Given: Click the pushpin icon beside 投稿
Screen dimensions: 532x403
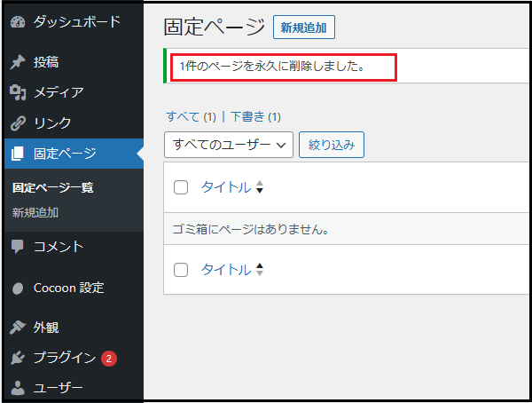Looking at the screenshot, I should click(18, 62).
